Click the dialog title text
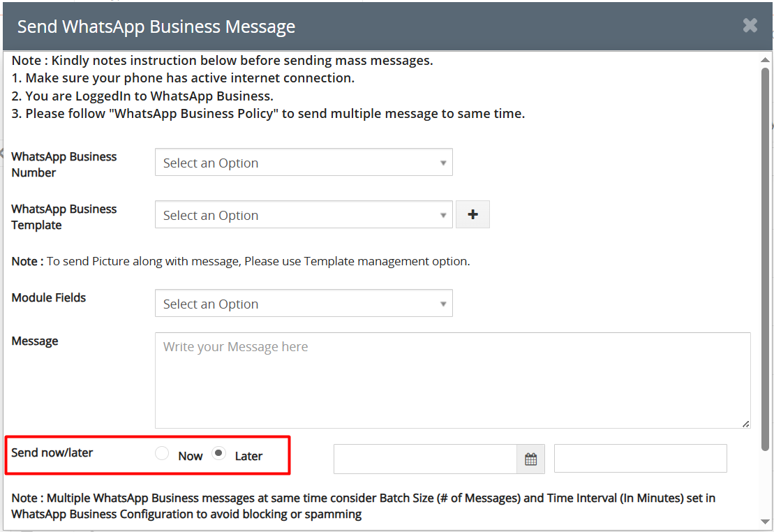Viewport: 774px width, 532px height. click(156, 27)
